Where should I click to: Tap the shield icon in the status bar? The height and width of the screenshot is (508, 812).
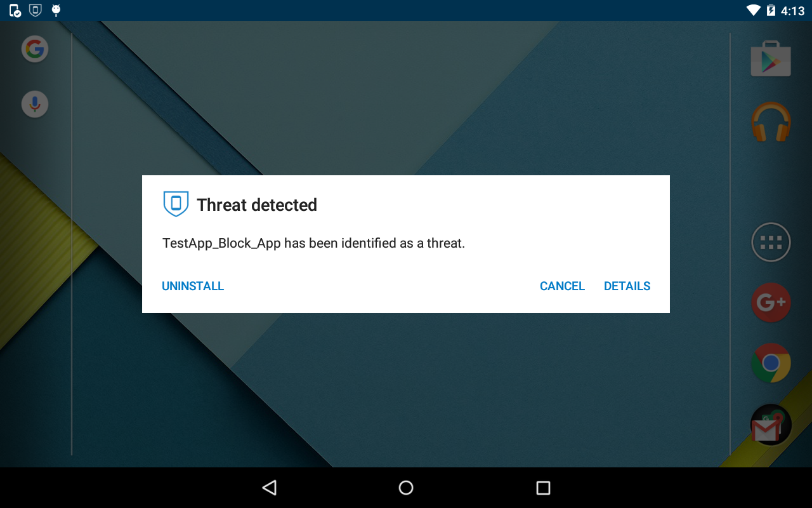34,10
